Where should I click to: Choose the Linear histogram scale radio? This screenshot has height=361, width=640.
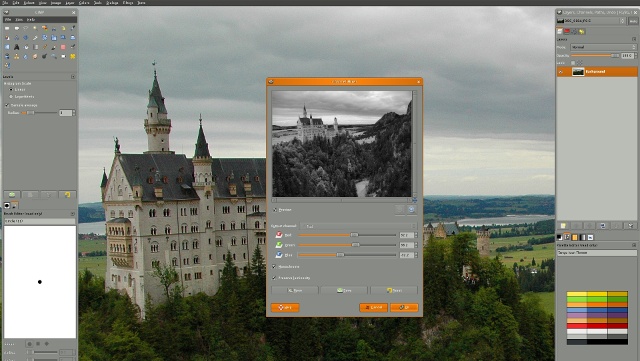(x=11, y=89)
